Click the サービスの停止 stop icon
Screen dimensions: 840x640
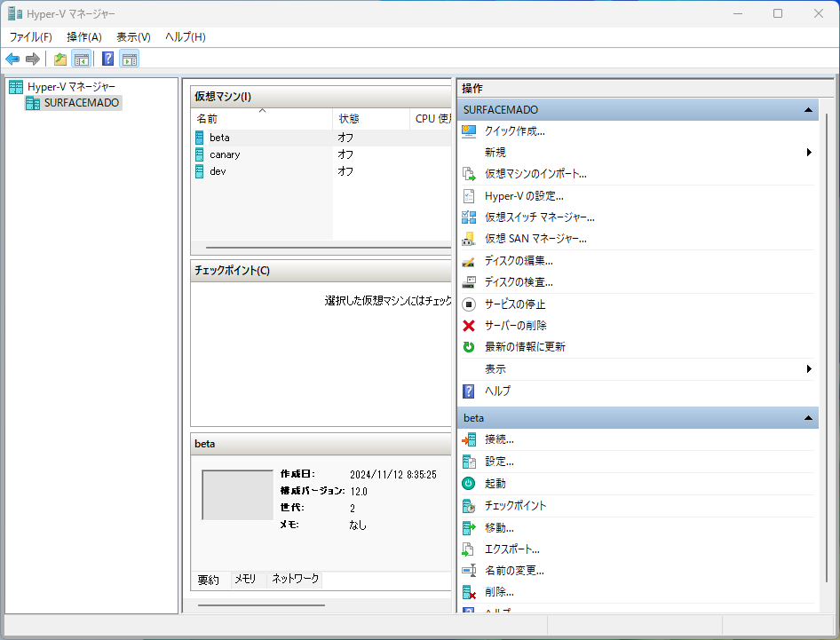point(469,304)
